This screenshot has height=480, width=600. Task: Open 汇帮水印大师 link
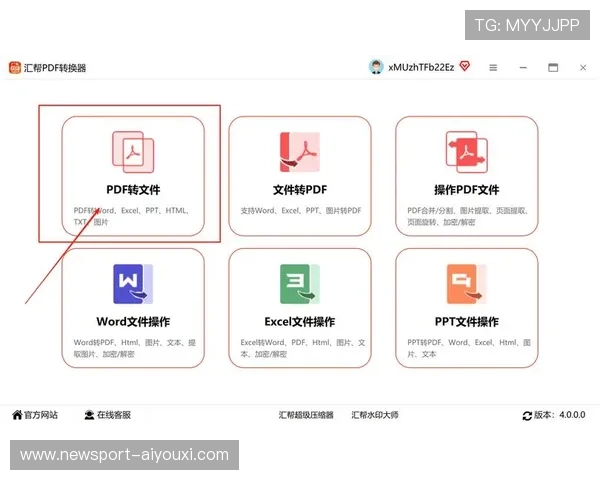click(x=375, y=415)
